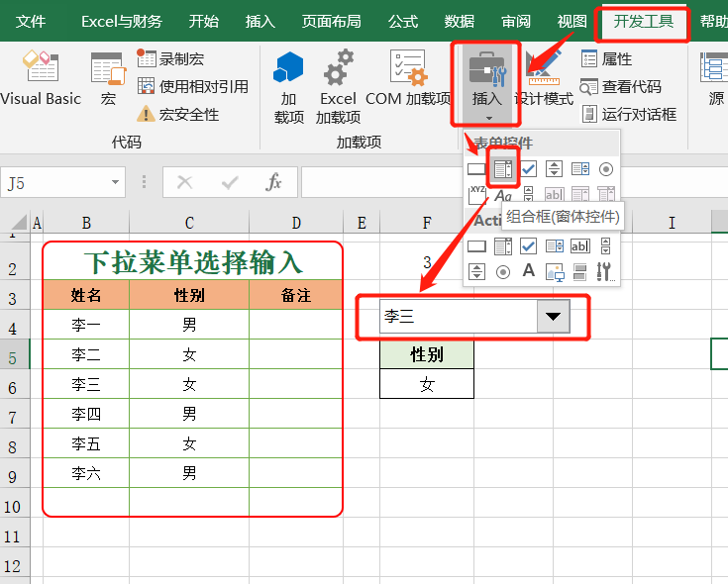Open Excel 加载项 add-ins manager
728x584 pixels.
[338, 87]
